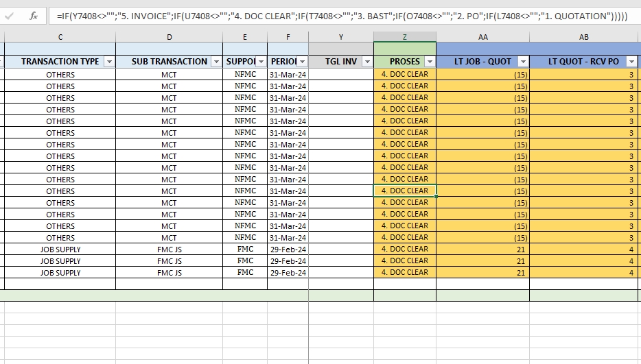Click the topmost JOB SUPPLY cell

click(60, 250)
